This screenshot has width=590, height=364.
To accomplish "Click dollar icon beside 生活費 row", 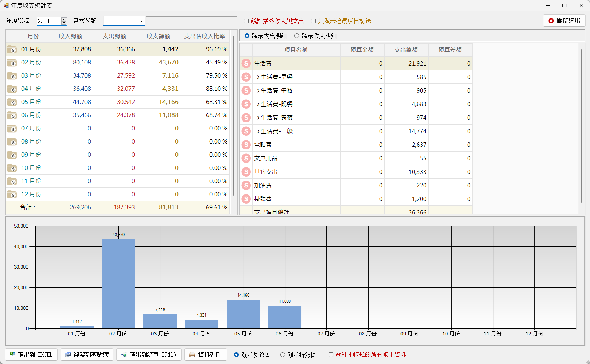I will tap(246, 63).
